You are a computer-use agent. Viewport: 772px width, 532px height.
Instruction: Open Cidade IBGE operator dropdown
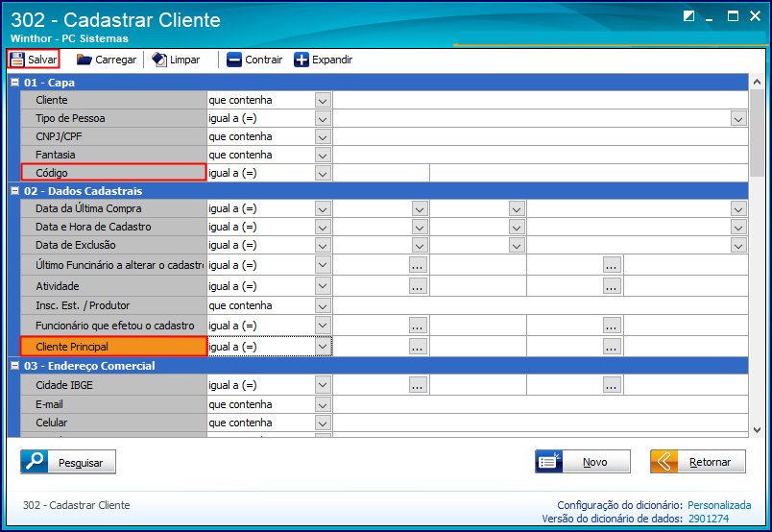[x=323, y=385]
